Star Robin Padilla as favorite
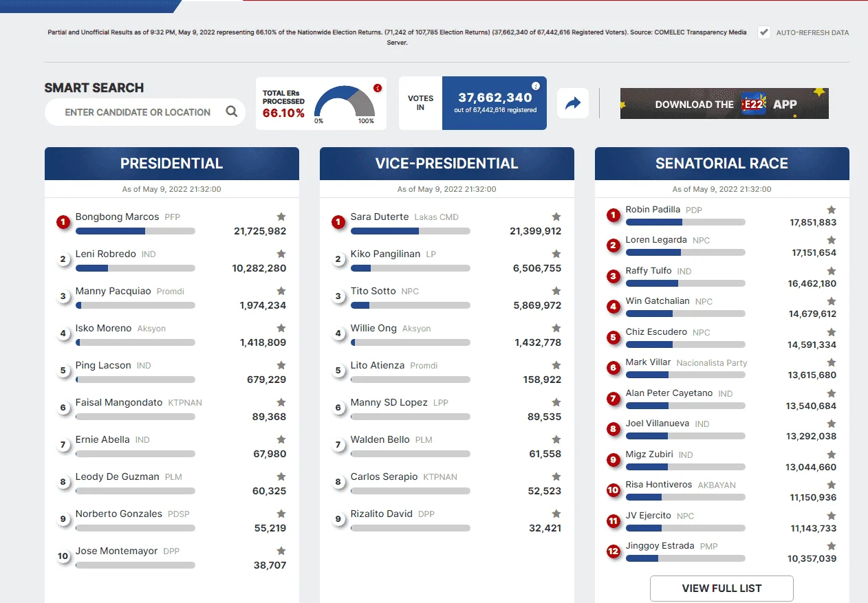This screenshot has width=868, height=603. coord(832,210)
